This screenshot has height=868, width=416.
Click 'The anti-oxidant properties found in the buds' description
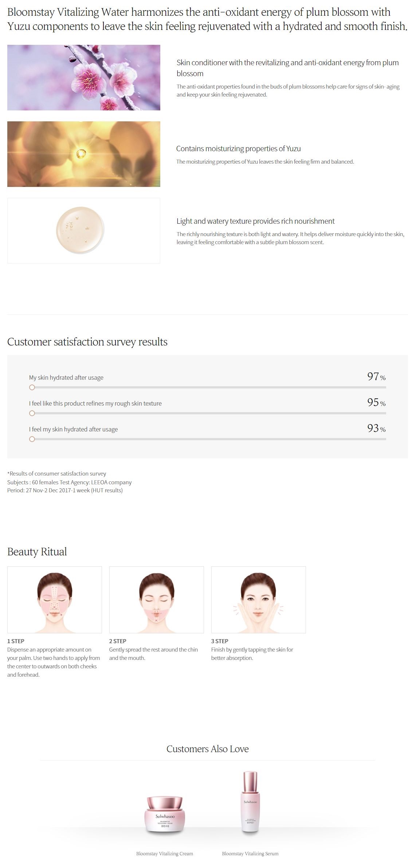point(288,91)
